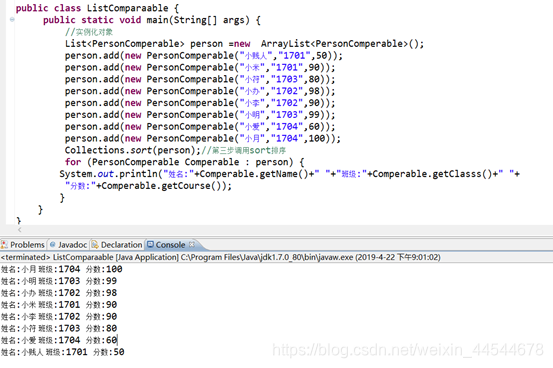Click console output line 1704 分数:100
Viewport: 553px width, 368px height.
(x=61, y=269)
